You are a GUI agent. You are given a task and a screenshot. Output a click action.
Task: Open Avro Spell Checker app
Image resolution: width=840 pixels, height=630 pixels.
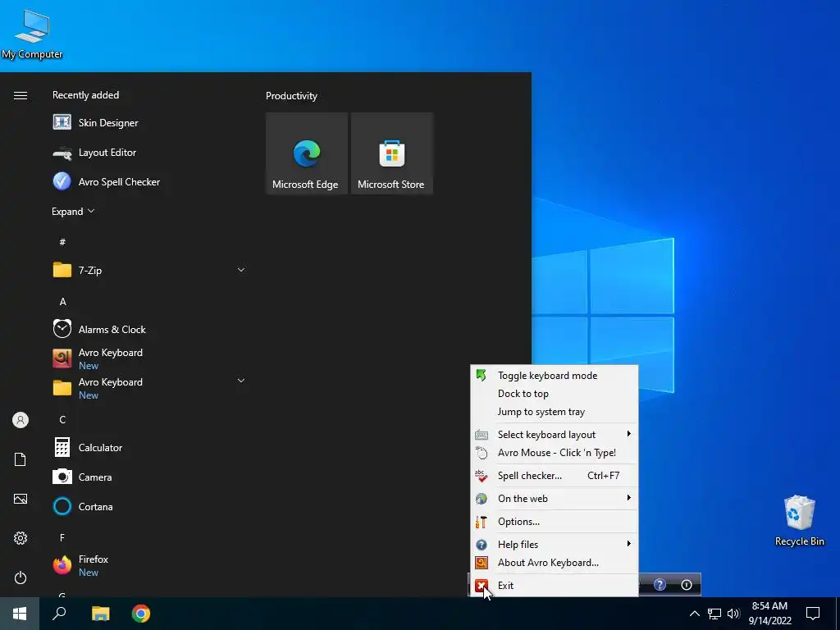click(x=148, y=182)
